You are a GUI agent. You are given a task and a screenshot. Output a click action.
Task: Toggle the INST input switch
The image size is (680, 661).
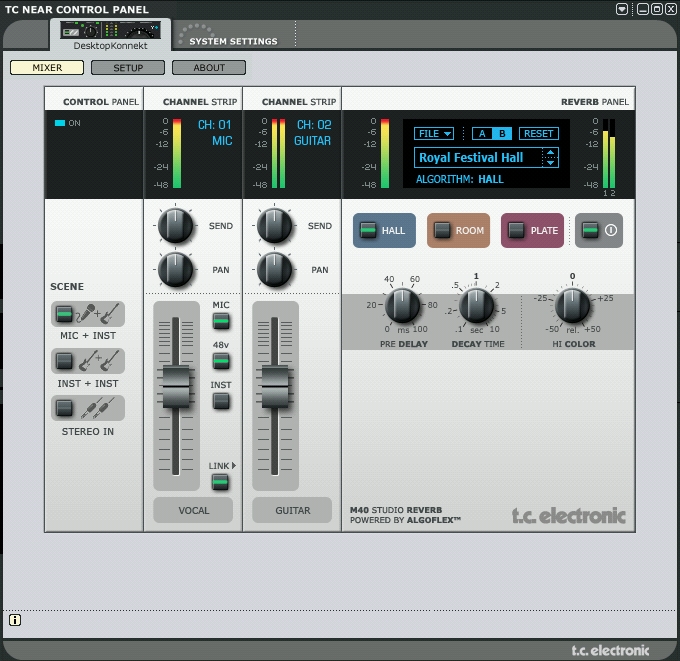[x=221, y=401]
